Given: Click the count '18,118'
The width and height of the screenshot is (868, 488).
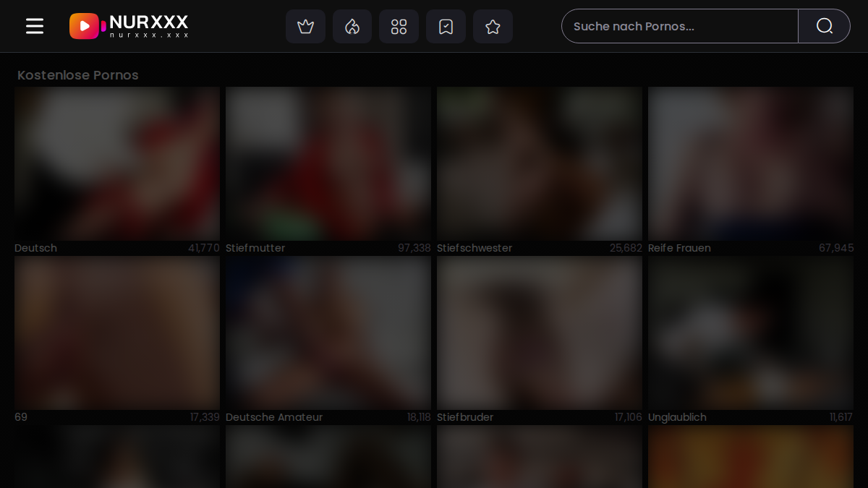Looking at the screenshot, I should [x=419, y=417].
